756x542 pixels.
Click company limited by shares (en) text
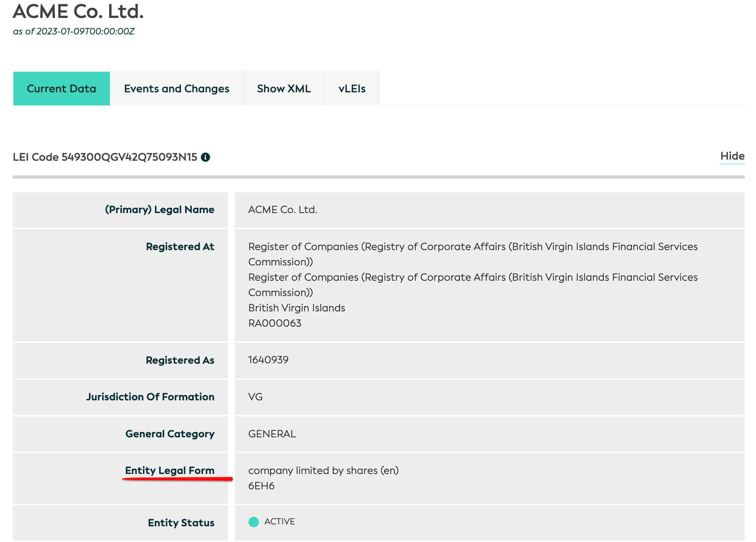[x=323, y=471]
